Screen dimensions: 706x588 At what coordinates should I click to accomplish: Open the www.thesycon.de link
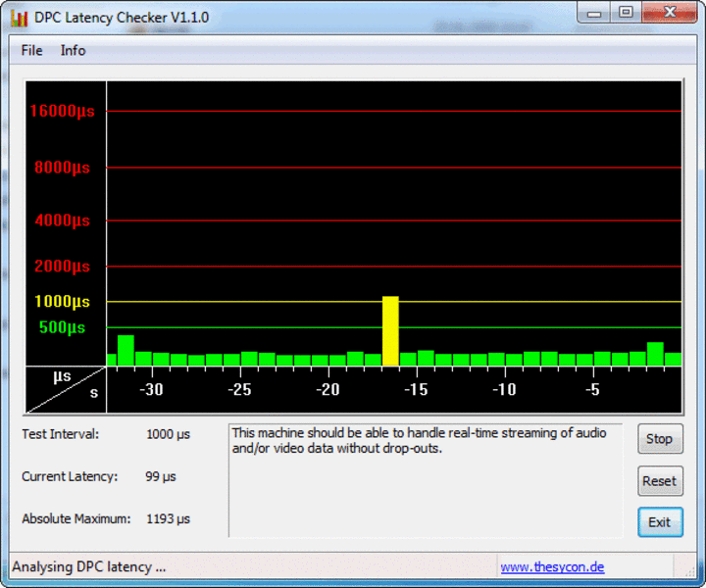(x=552, y=566)
